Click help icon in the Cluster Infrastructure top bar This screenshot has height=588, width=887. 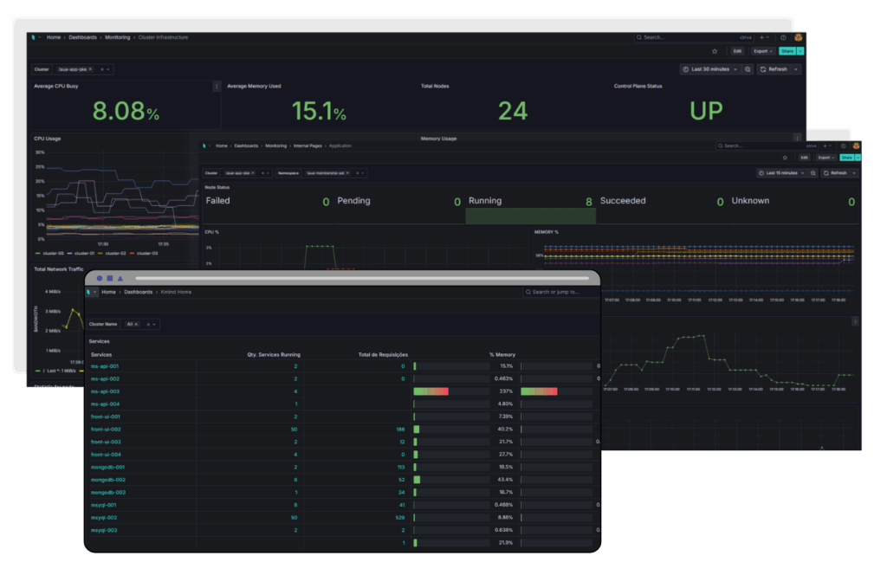(783, 37)
